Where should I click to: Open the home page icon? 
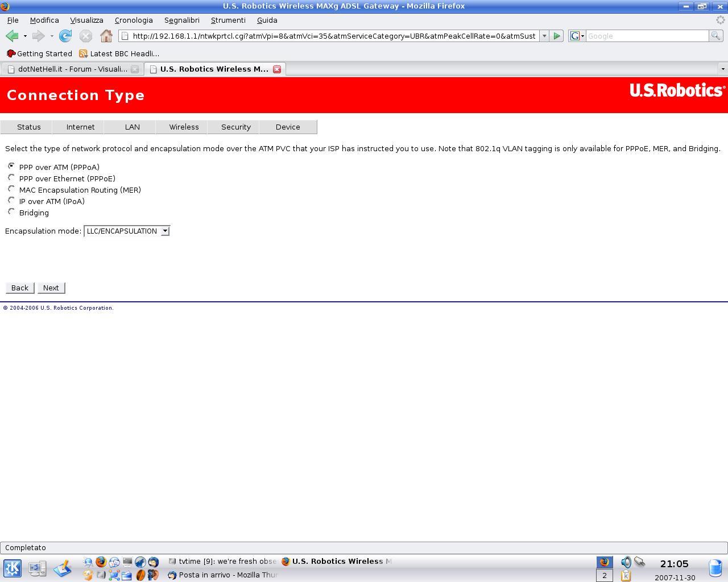coord(106,36)
